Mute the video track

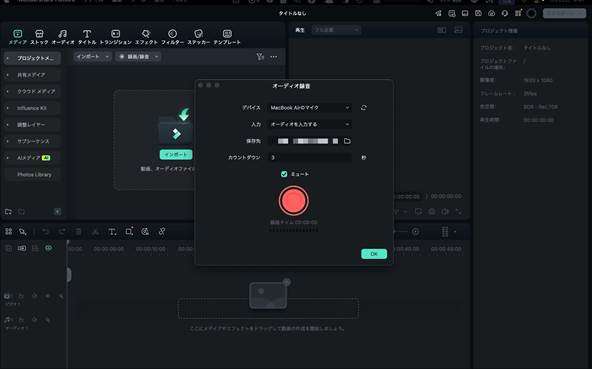coord(34,296)
